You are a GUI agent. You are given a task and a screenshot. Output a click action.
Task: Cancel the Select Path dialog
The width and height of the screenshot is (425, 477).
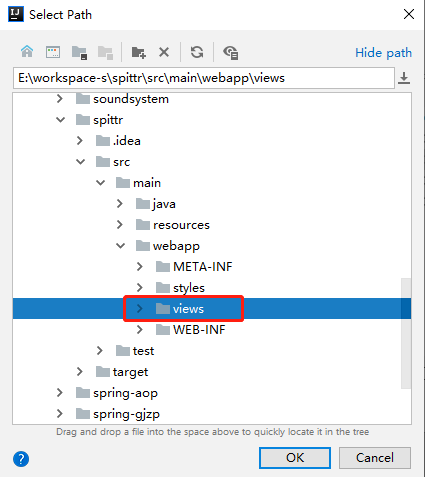375,458
